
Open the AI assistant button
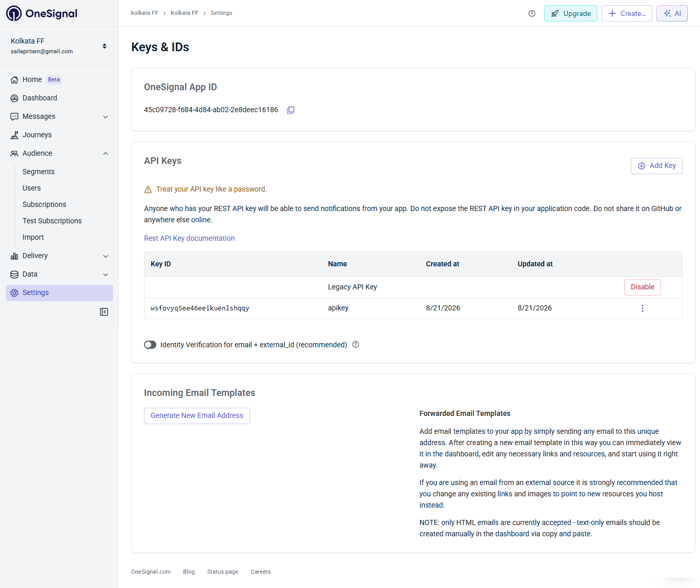pos(672,13)
